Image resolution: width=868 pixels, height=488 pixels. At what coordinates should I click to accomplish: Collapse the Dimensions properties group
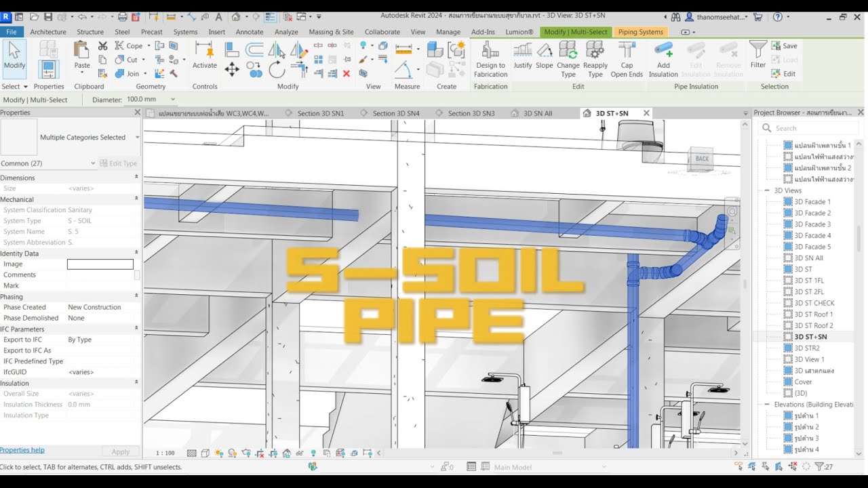click(136, 178)
